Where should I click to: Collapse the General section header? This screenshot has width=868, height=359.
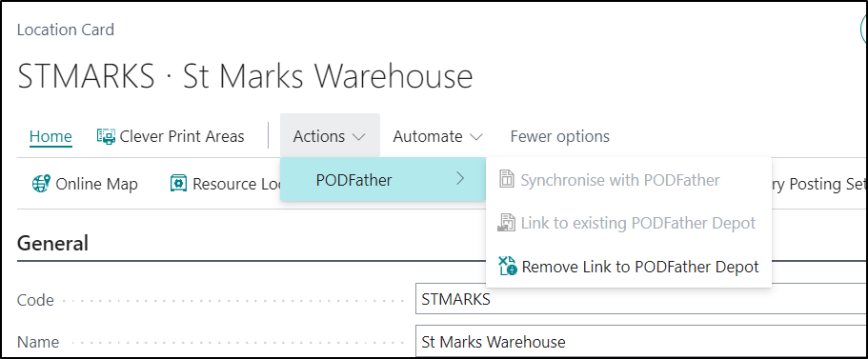(52, 243)
